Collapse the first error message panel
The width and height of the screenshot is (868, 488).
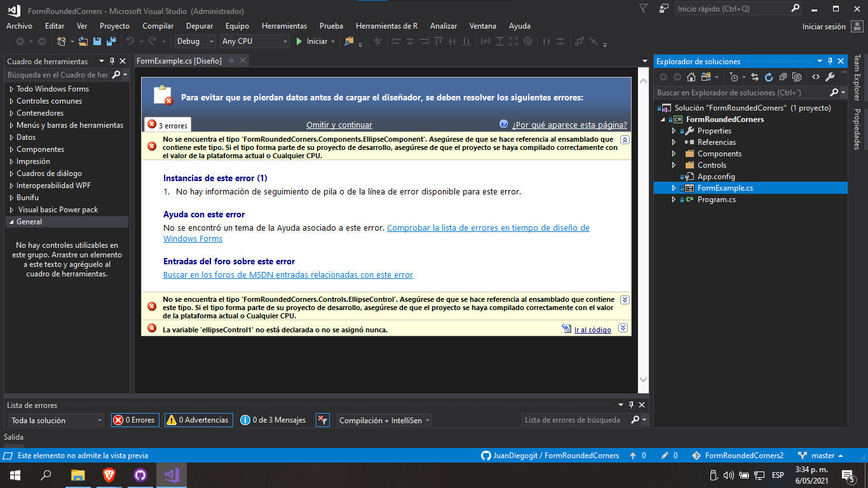coord(623,139)
